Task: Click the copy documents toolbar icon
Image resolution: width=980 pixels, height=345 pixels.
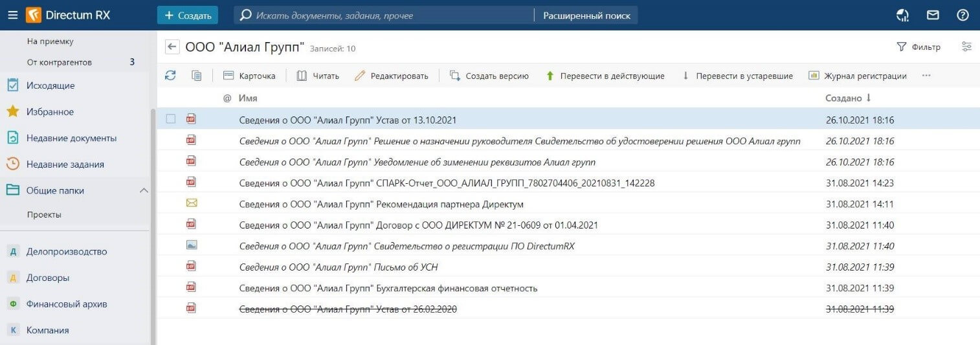Action: pyautogui.click(x=197, y=76)
